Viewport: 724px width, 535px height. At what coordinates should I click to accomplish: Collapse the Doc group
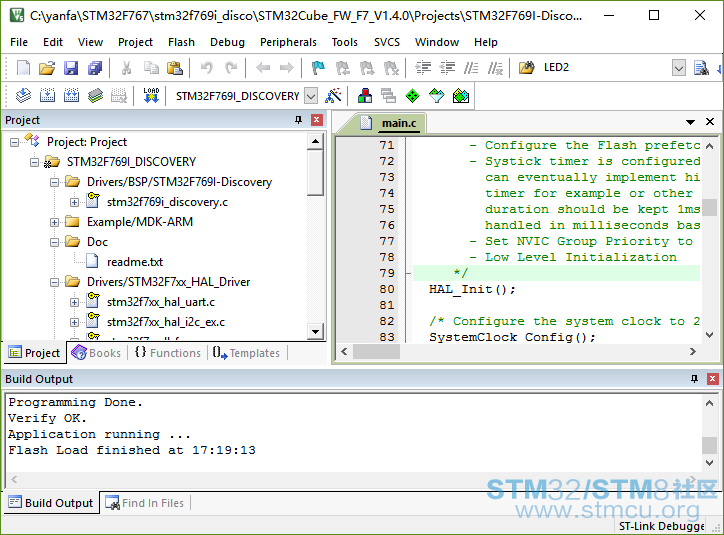click(54, 242)
